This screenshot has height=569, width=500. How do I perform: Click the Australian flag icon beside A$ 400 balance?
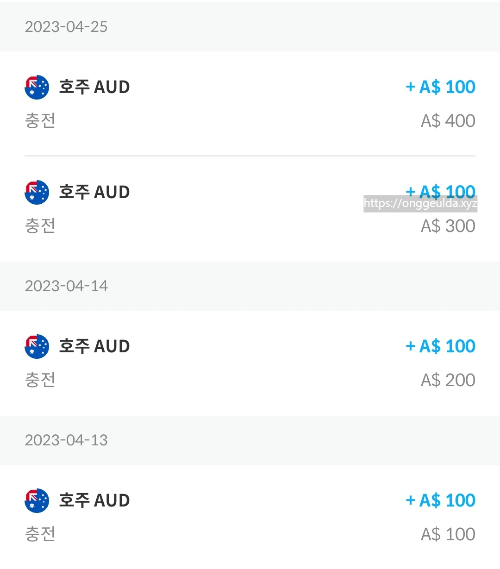[x=37, y=87]
